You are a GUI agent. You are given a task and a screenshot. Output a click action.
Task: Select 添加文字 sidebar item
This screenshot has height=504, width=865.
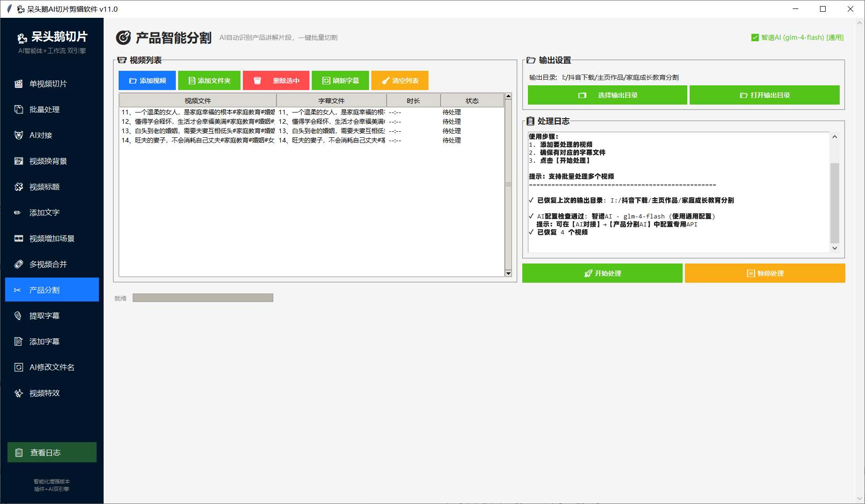(x=52, y=212)
